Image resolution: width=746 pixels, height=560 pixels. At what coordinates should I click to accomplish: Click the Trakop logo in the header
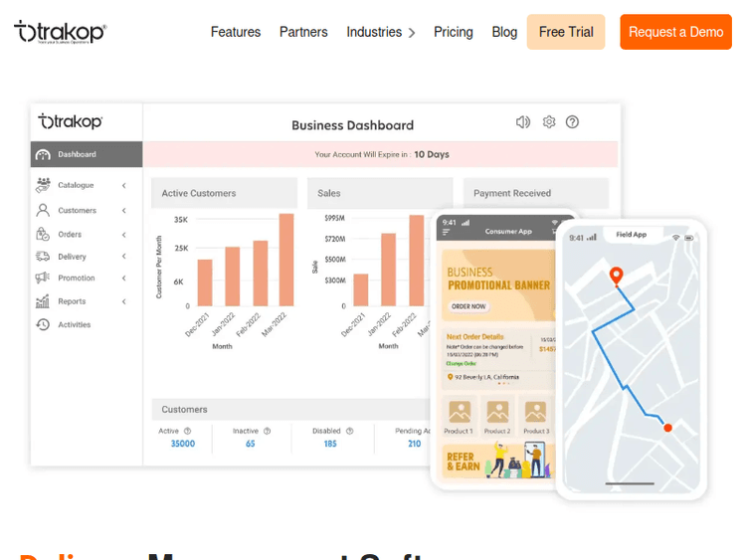click(x=60, y=32)
